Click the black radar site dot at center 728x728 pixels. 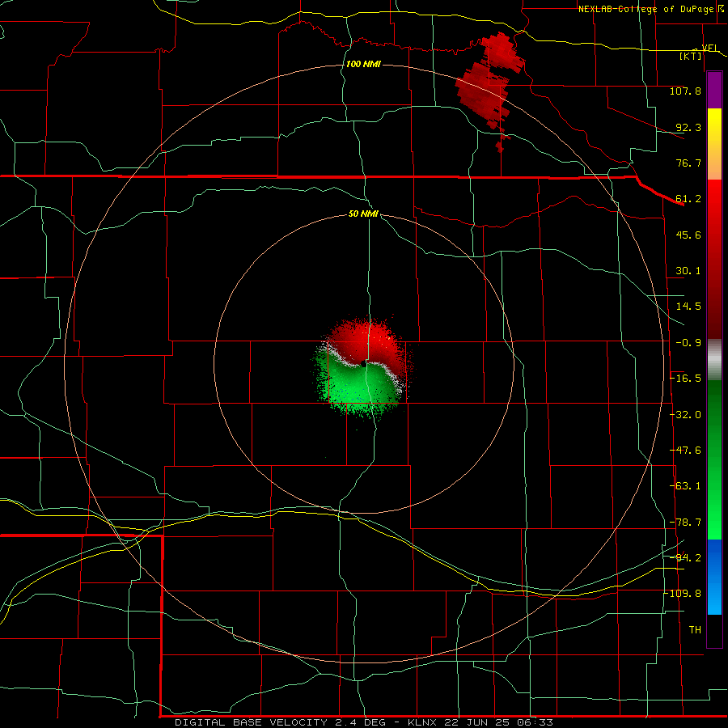[363, 363]
